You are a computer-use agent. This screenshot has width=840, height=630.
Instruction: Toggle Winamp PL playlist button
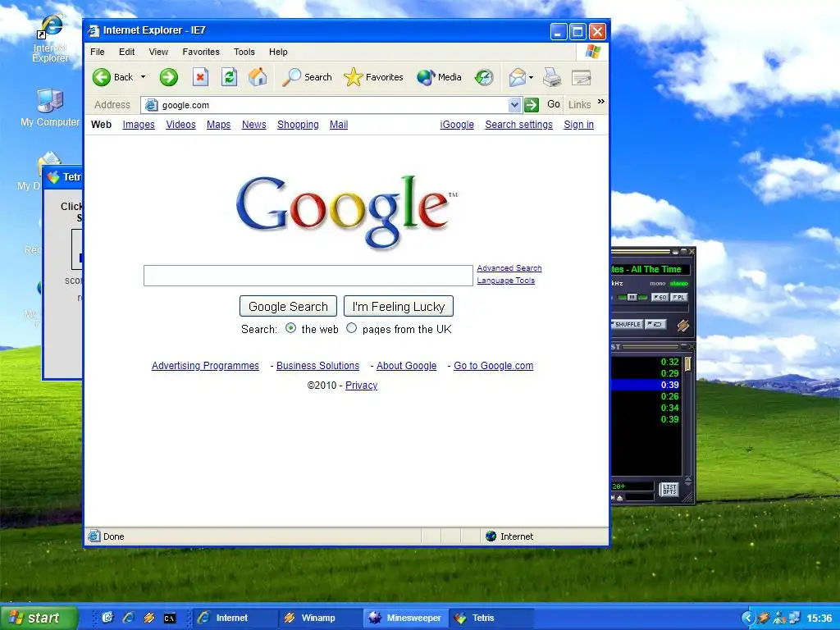point(678,297)
